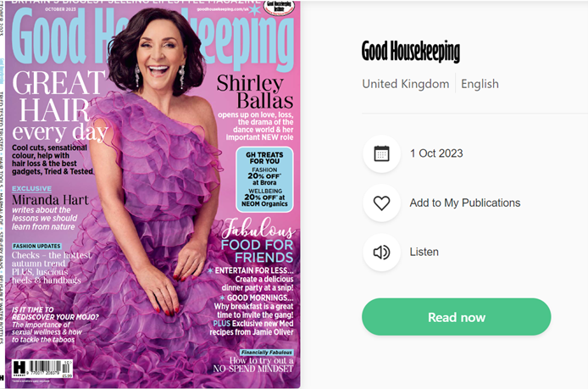588x389 pixels.
Task: Click the Great Hair every day headline
Action: pyautogui.click(x=60, y=106)
